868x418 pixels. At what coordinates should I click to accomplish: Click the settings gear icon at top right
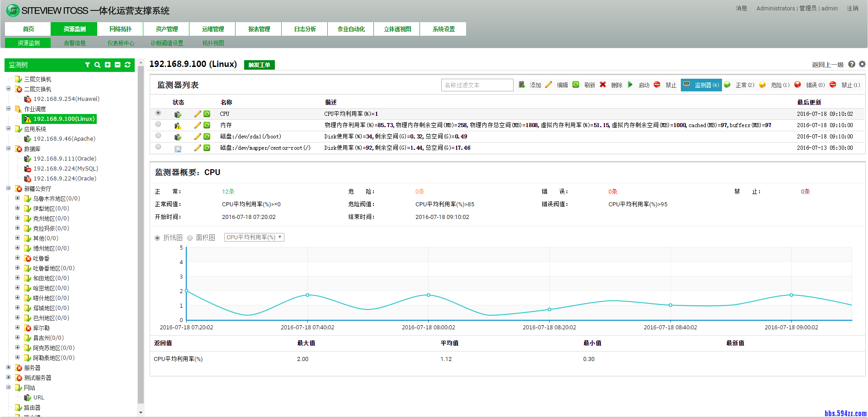click(862, 64)
